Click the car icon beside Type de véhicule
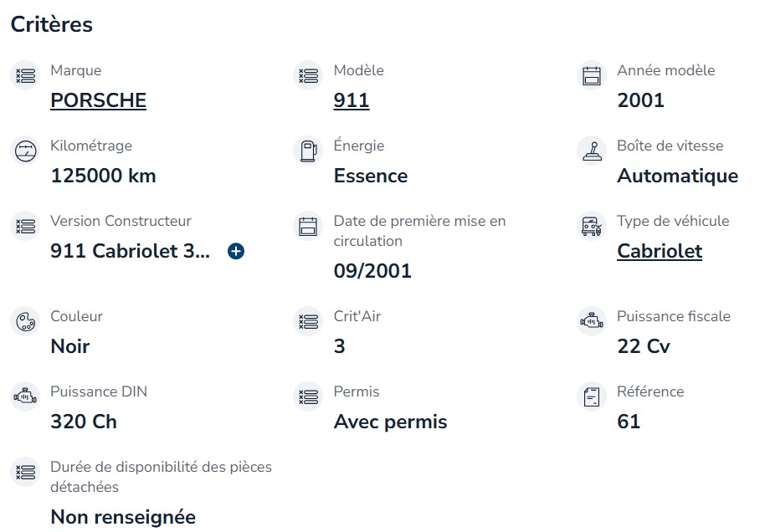Image resolution: width=765 pixels, height=532 pixels. pos(592,226)
